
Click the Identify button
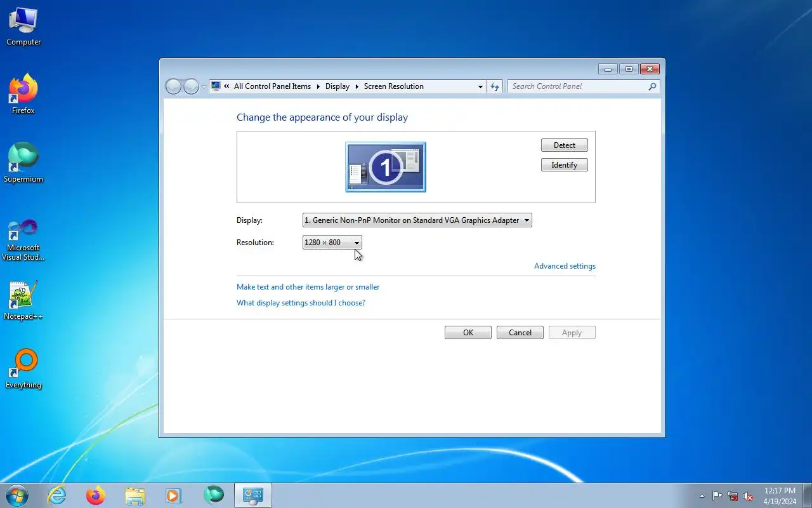565,165
